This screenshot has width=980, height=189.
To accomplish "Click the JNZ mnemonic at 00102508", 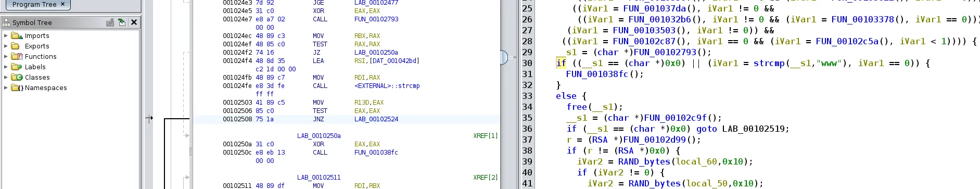I will [x=319, y=119].
